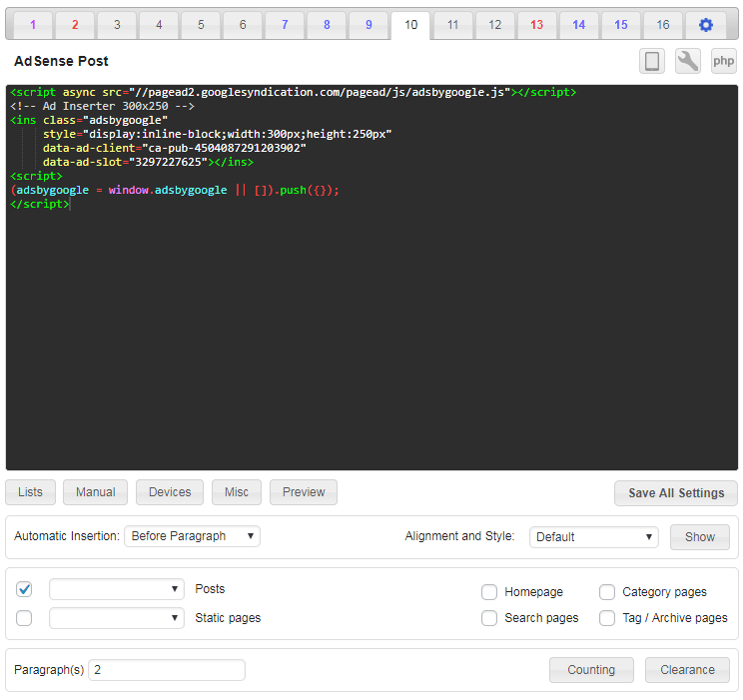This screenshot has width=743, height=700.
Task: Open the Automatic Insertion dropdown
Action: [x=192, y=536]
